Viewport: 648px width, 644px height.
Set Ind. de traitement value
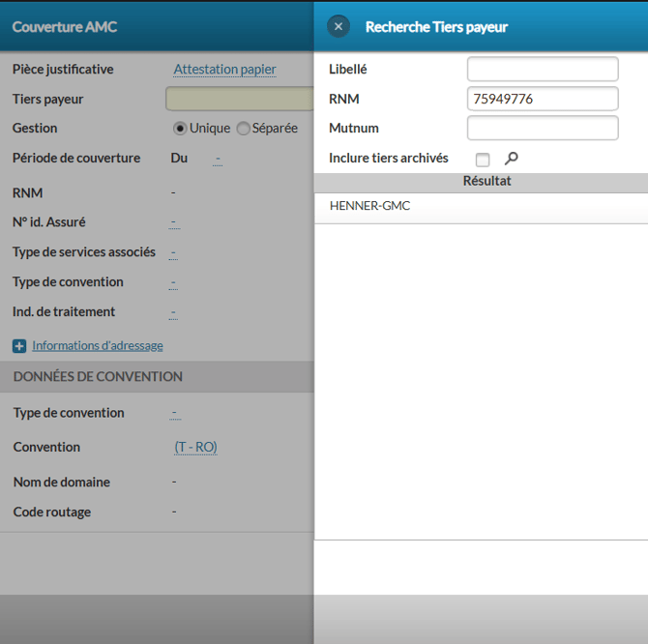173,312
